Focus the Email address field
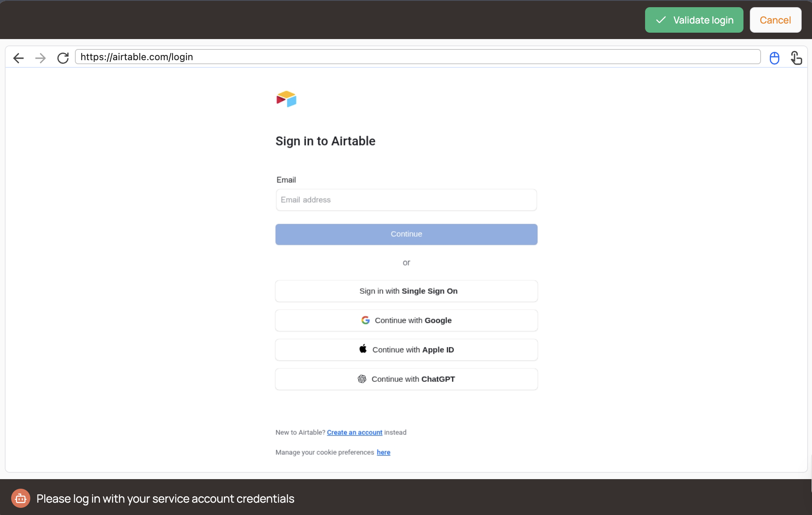The height and width of the screenshot is (515, 812). coord(406,200)
